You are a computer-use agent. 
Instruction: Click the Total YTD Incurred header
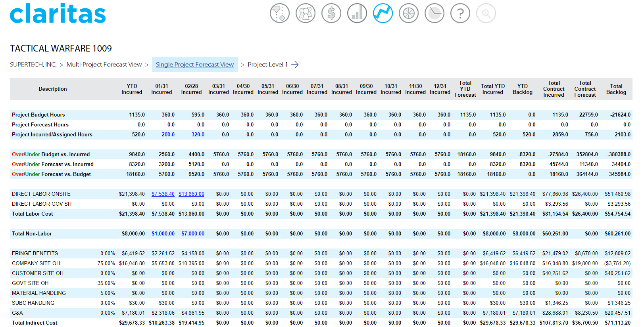pyautogui.click(x=493, y=89)
